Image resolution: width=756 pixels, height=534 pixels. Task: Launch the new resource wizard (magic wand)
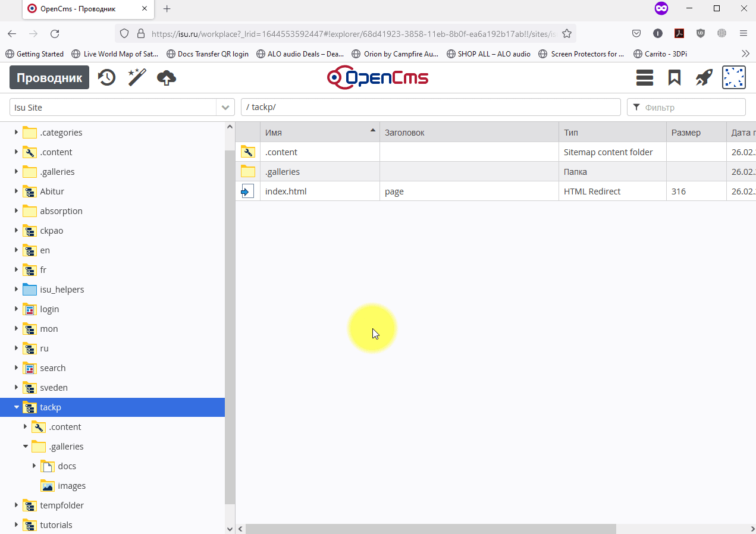tap(136, 77)
